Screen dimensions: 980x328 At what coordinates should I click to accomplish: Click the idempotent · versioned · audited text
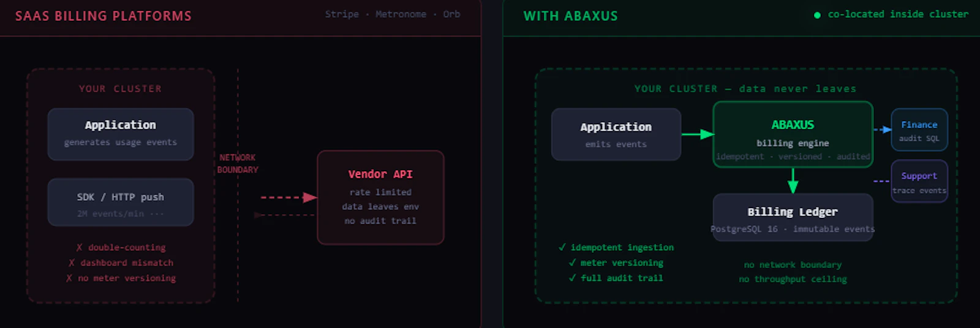coord(793,157)
